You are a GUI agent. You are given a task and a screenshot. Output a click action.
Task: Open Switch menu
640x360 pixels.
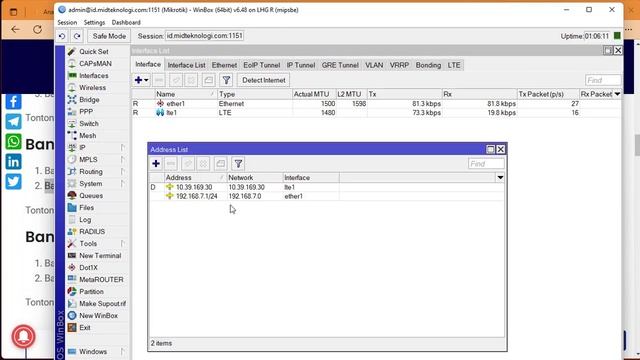point(89,124)
